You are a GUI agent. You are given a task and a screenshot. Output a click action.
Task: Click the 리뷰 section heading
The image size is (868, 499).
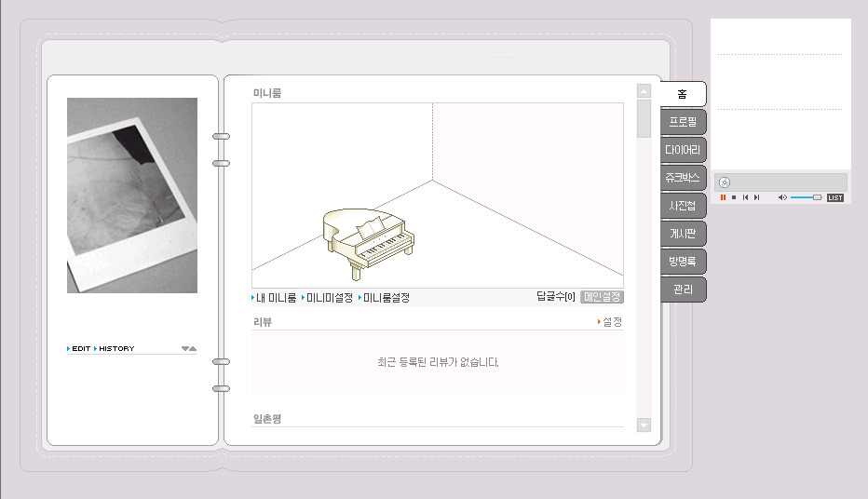(263, 322)
